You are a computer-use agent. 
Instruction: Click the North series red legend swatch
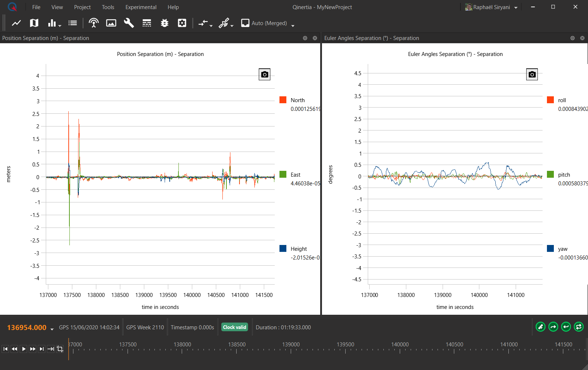[x=283, y=100]
